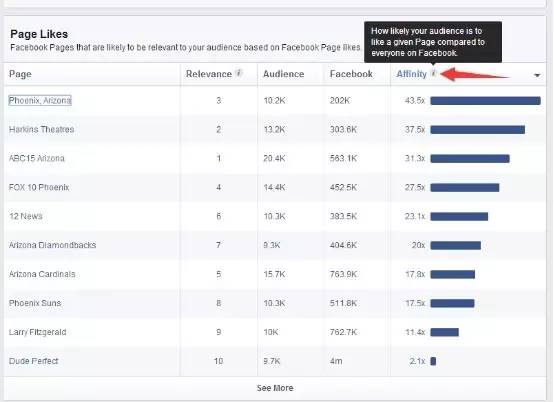Open the Arizona Cardinals page link
The height and width of the screenshot is (402, 554).
point(42,274)
